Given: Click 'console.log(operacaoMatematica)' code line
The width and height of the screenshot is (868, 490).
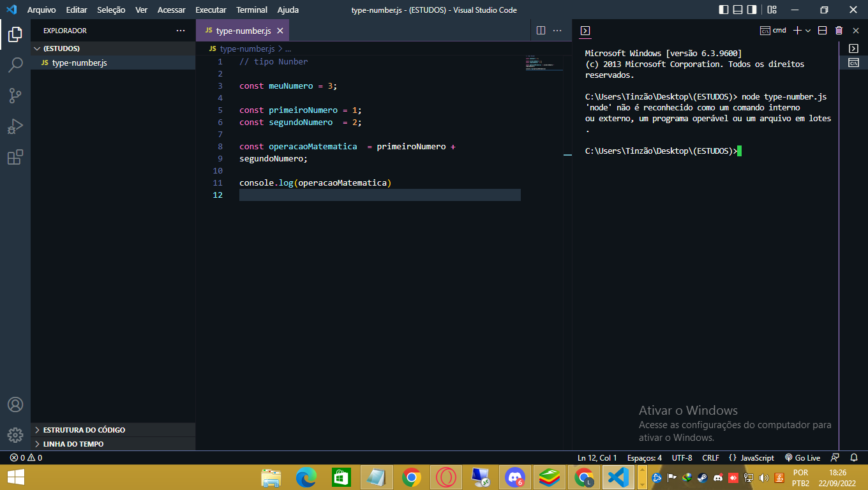Looking at the screenshot, I should [x=315, y=182].
